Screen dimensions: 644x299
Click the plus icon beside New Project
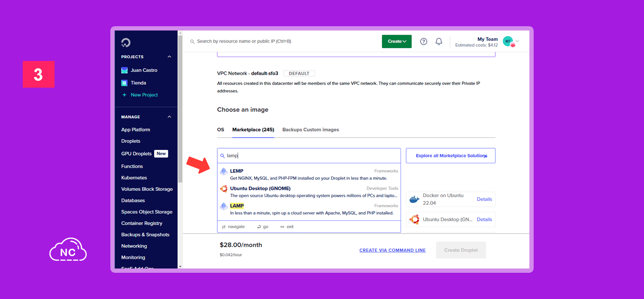pos(125,95)
